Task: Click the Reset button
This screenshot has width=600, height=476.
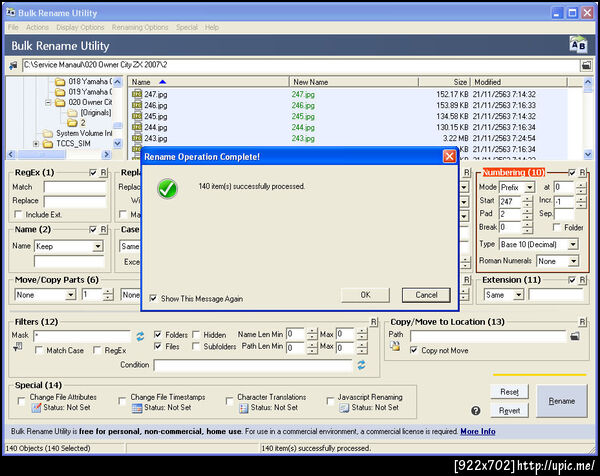Action: pyautogui.click(x=509, y=392)
